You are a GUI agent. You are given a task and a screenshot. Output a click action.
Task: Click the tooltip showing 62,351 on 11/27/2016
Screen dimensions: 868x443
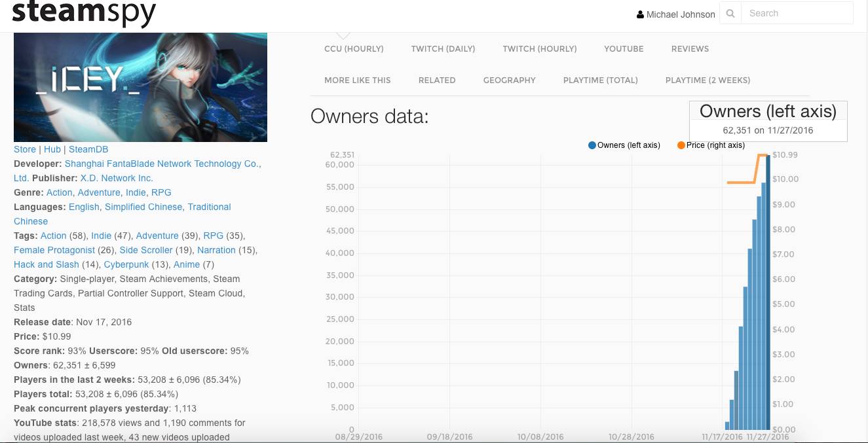(768, 121)
